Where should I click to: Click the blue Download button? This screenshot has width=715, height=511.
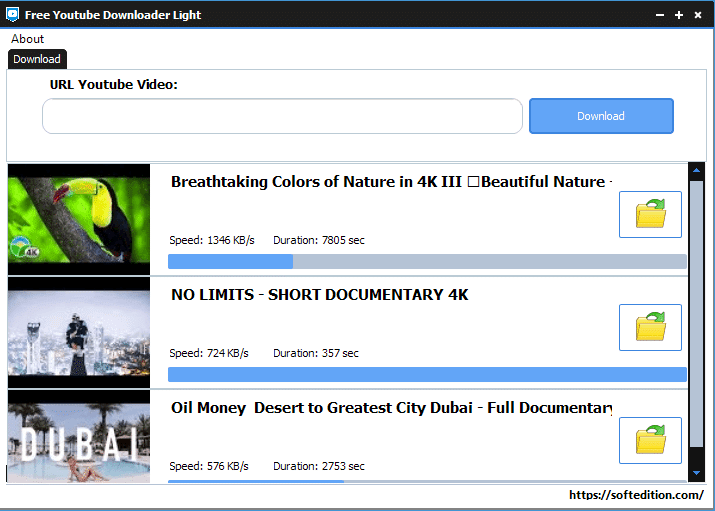point(601,116)
